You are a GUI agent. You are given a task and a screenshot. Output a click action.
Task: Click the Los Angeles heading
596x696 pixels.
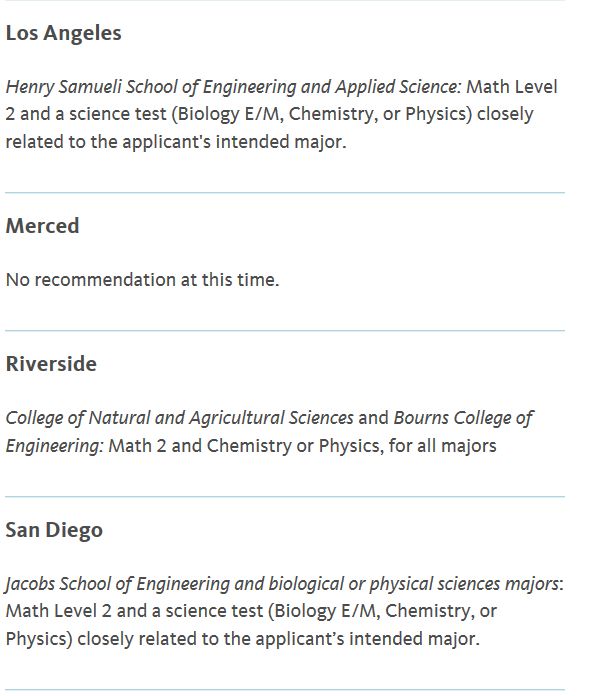pos(63,33)
